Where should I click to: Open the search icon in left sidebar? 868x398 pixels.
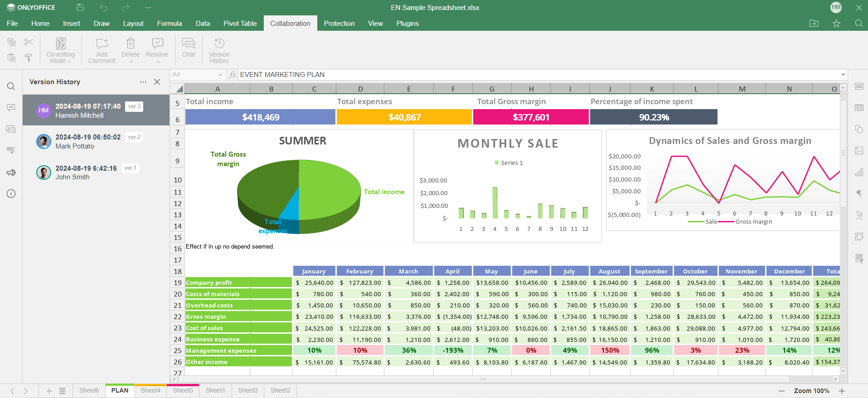coord(11,86)
